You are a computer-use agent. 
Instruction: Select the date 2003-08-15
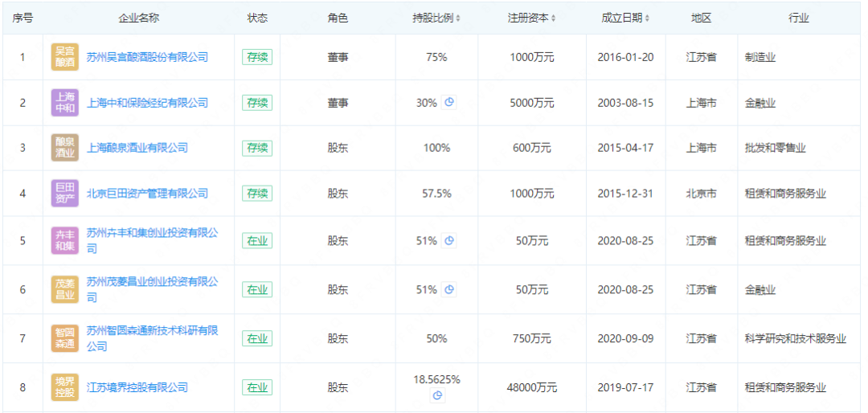point(625,103)
